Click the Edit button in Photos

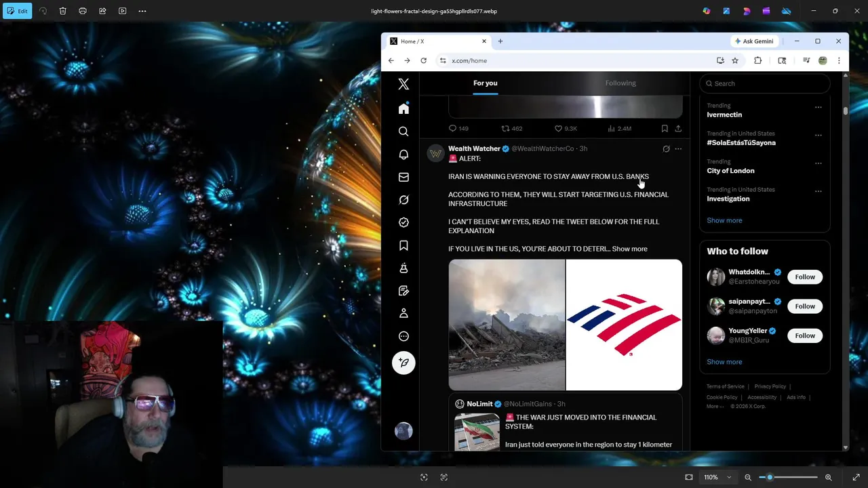coord(18,11)
